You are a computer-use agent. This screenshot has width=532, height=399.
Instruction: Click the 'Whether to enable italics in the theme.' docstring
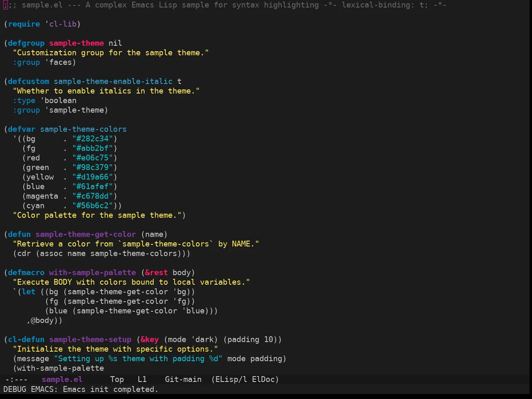coord(106,91)
